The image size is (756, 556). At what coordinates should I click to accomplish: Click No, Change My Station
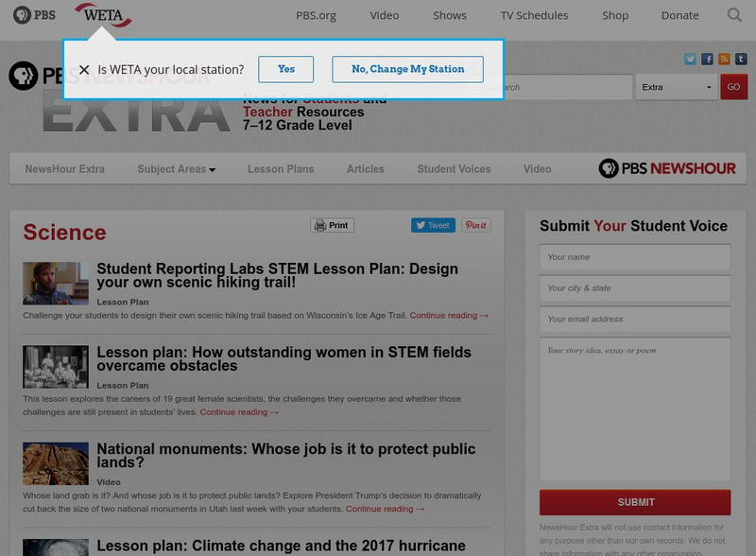407,68
